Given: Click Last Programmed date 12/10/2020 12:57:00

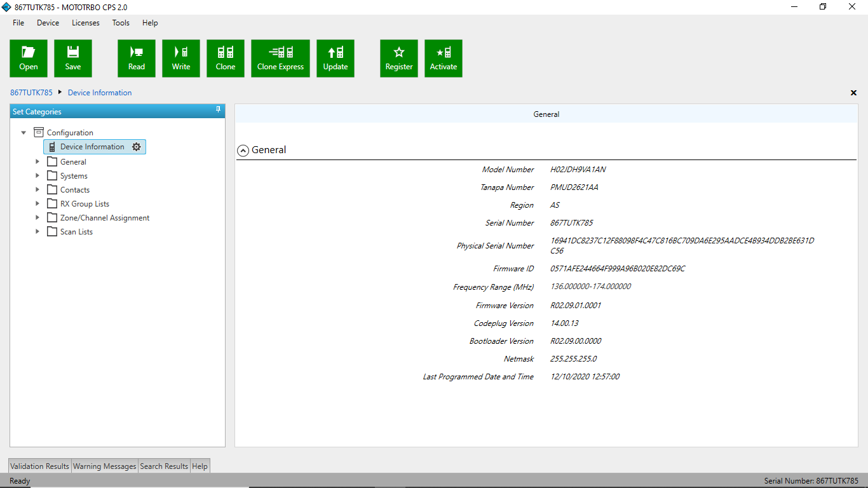Looking at the screenshot, I should (x=585, y=377).
